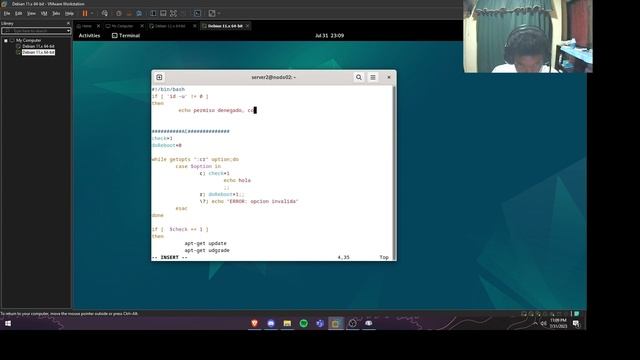Open the Help menu
The image size is (640, 360).
pyautogui.click(x=69, y=13)
